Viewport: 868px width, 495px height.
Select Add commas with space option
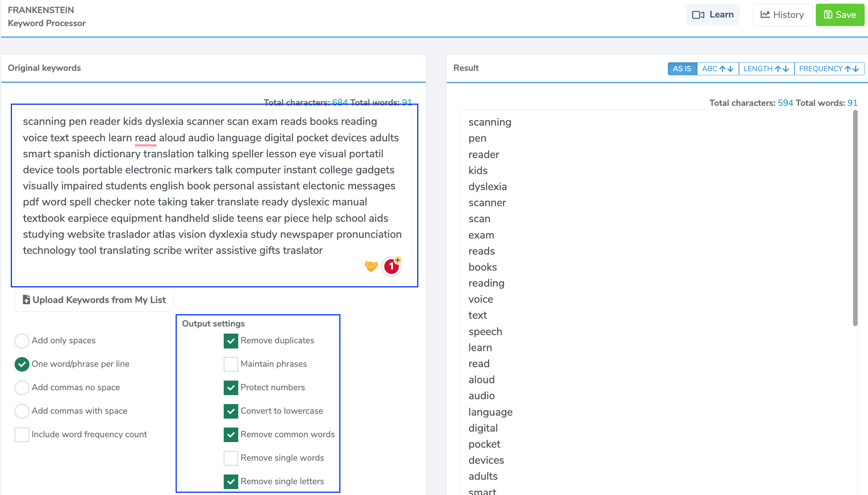(x=22, y=411)
